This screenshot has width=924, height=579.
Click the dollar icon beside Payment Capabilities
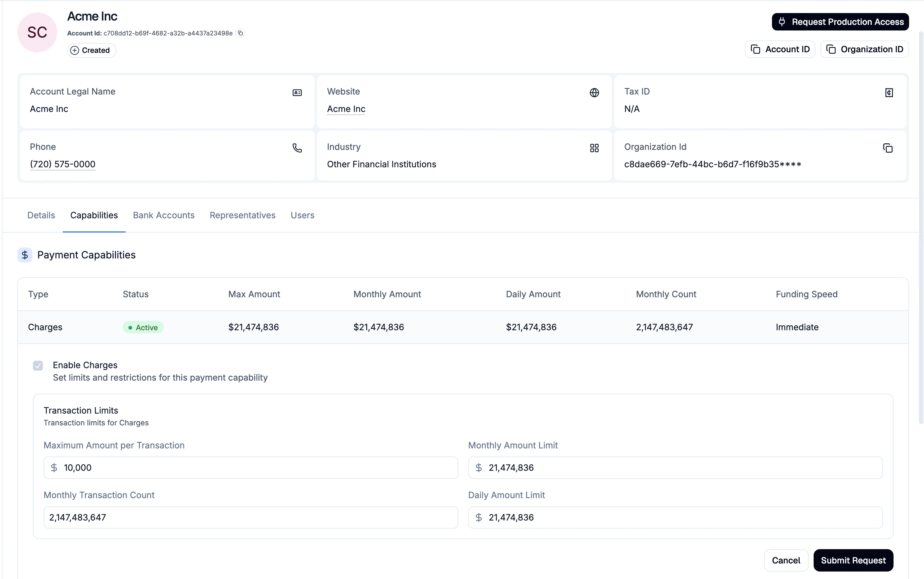25,255
